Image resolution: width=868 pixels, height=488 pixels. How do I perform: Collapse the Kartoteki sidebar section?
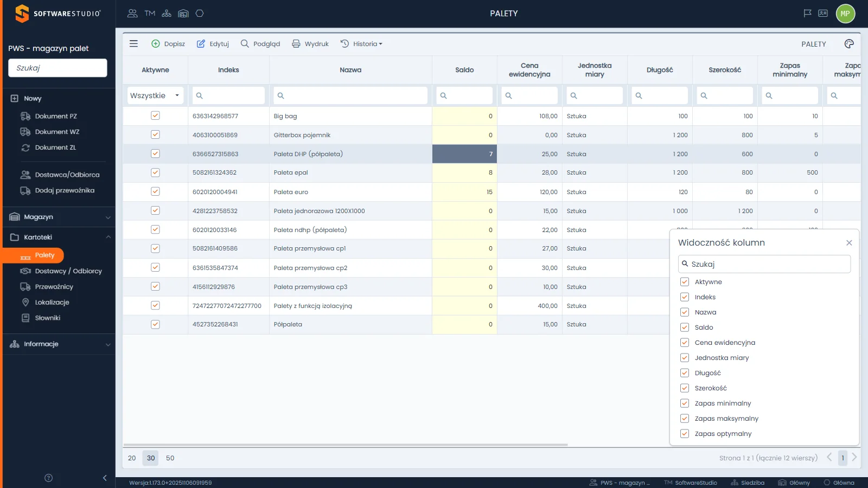[x=59, y=237]
